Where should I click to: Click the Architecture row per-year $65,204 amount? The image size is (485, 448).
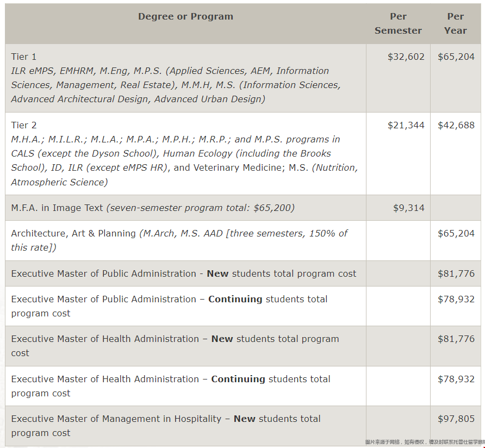[x=456, y=233]
